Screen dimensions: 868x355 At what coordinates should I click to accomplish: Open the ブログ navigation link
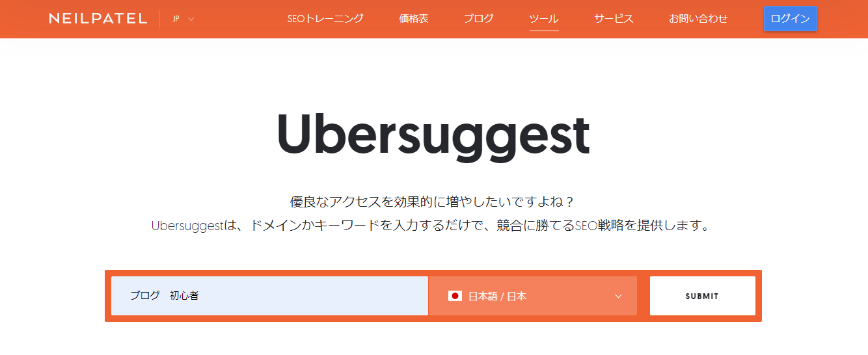pos(479,19)
